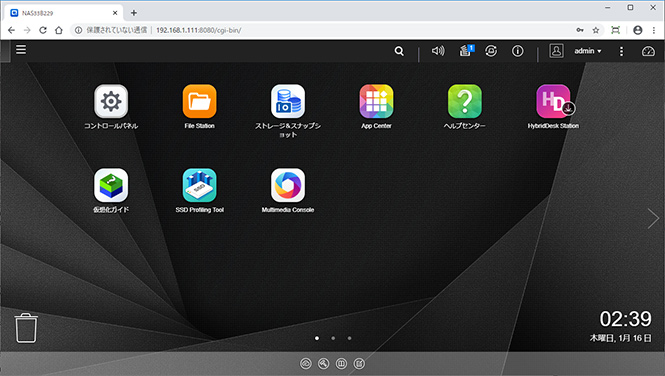Screen dimensions: 665x376
Task: Open the Chrome three-dot menu
Action: tap(654, 30)
